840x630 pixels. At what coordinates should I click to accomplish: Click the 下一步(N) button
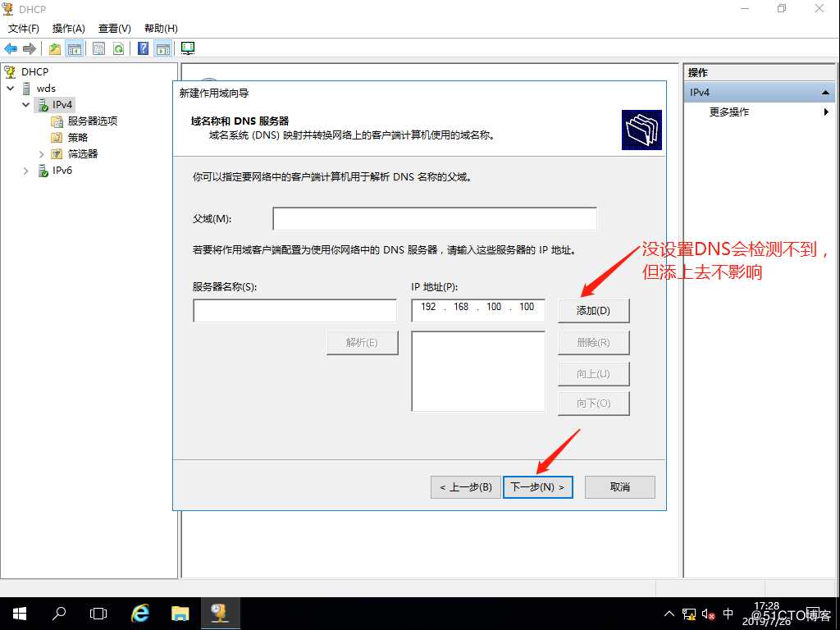click(x=538, y=487)
